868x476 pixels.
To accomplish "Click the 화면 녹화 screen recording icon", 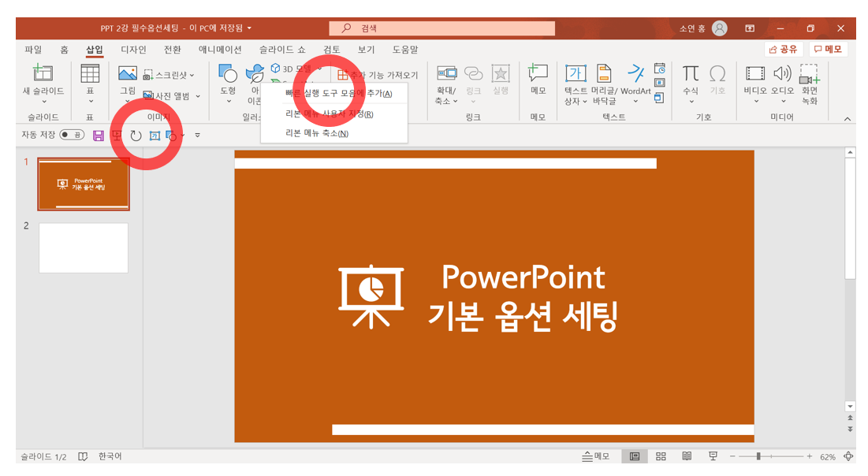I will (x=810, y=73).
